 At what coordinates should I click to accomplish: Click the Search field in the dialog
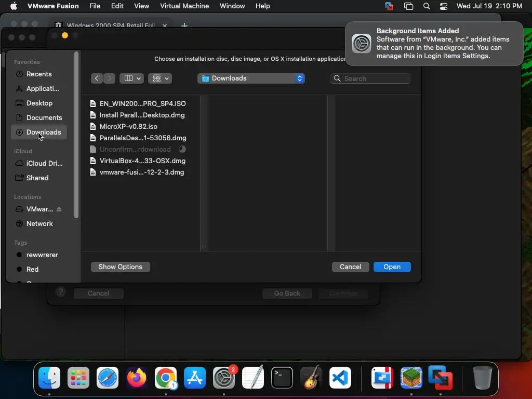tap(370, 78)
